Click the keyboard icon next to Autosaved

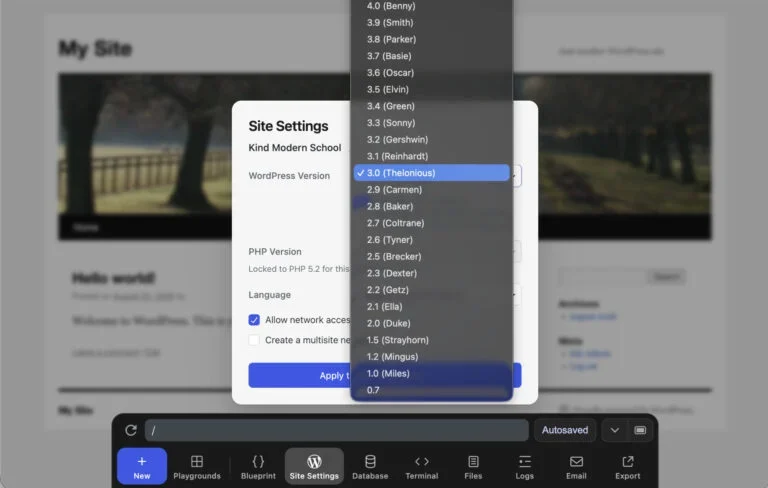click(640, 430)
